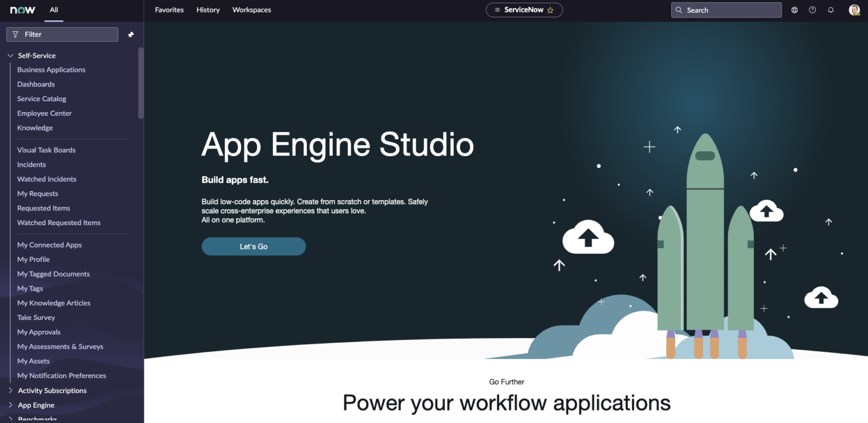Expand Activity Subscriptions

click(11, 390)
